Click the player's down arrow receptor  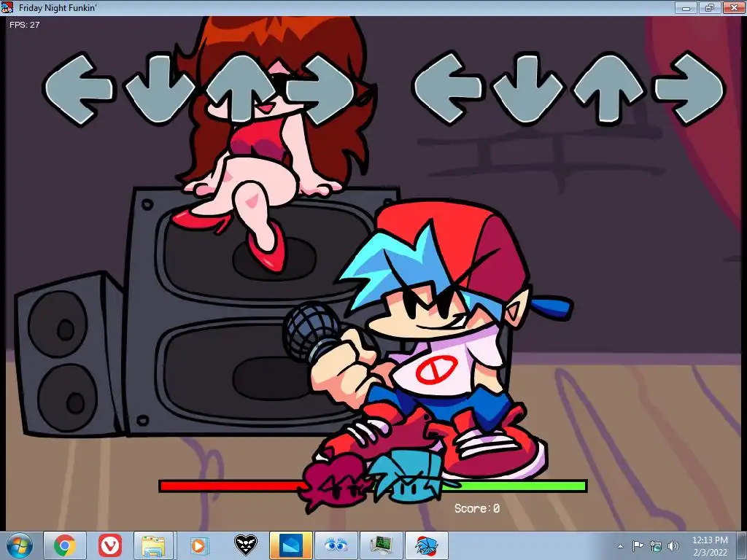point(528,89)
